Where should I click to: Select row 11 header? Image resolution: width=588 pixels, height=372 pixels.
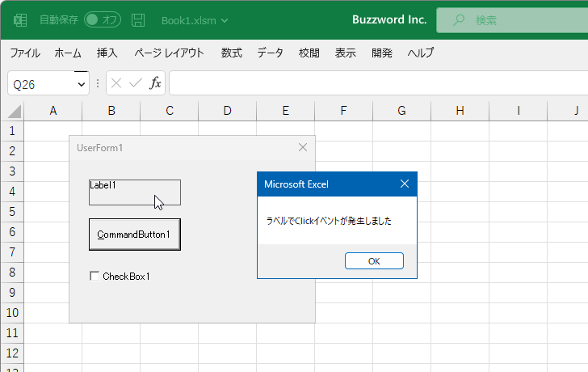(x=12, y=333)
